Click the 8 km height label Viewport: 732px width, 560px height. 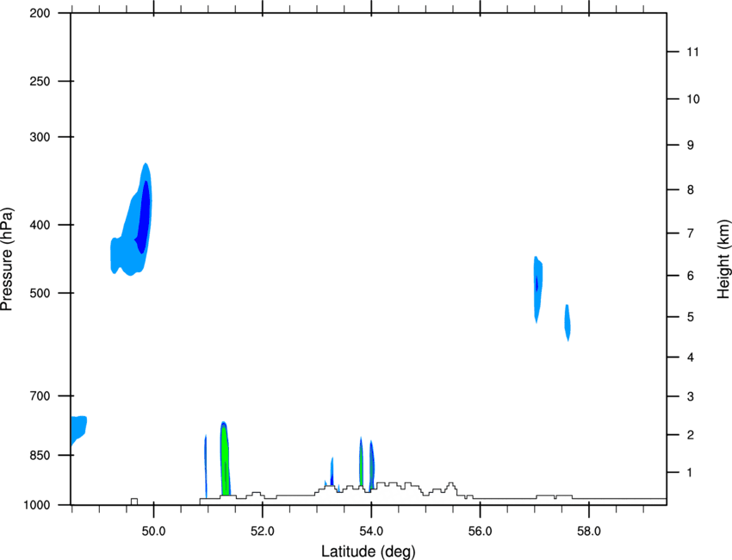point(690,190)
